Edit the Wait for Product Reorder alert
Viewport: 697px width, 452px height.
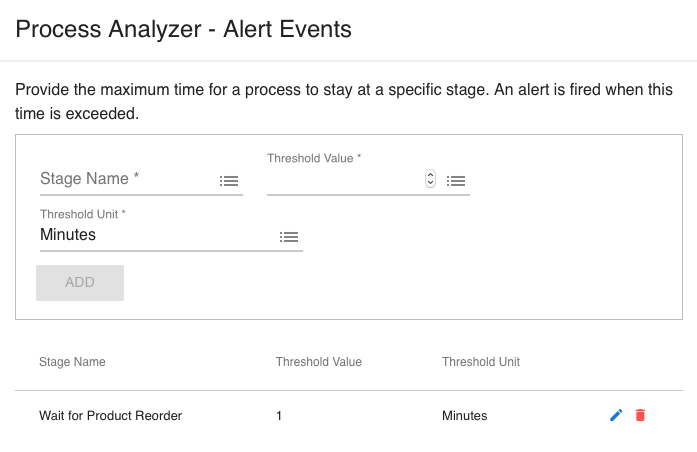(616, 415)
